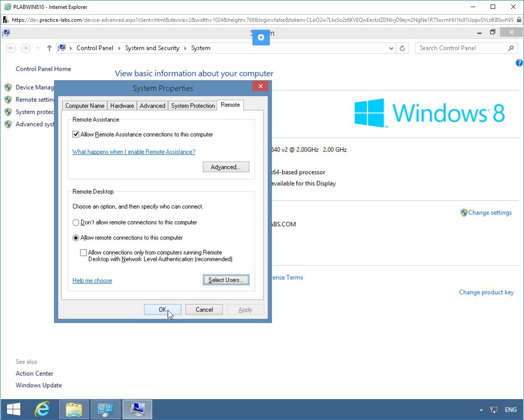Click the Search Control Panel field
The width and height of the screenshot is (524, 420).
click(463, 48)
